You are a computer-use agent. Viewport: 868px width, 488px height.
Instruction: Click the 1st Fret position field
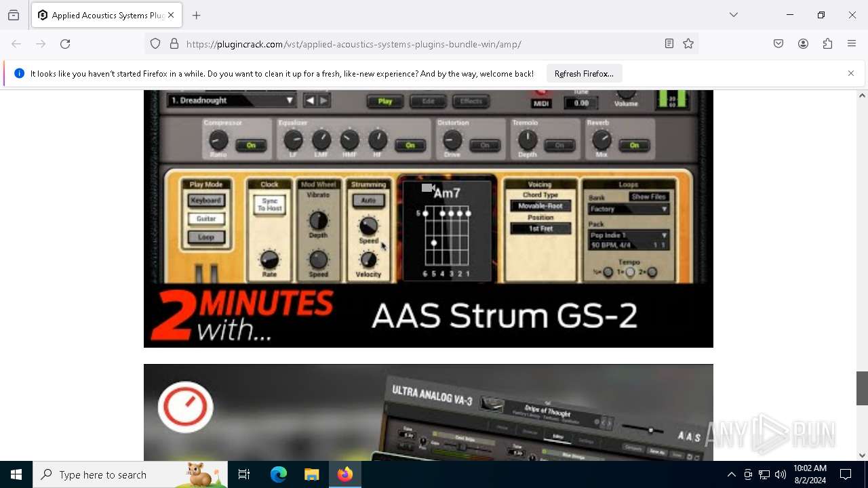[540, 228]
